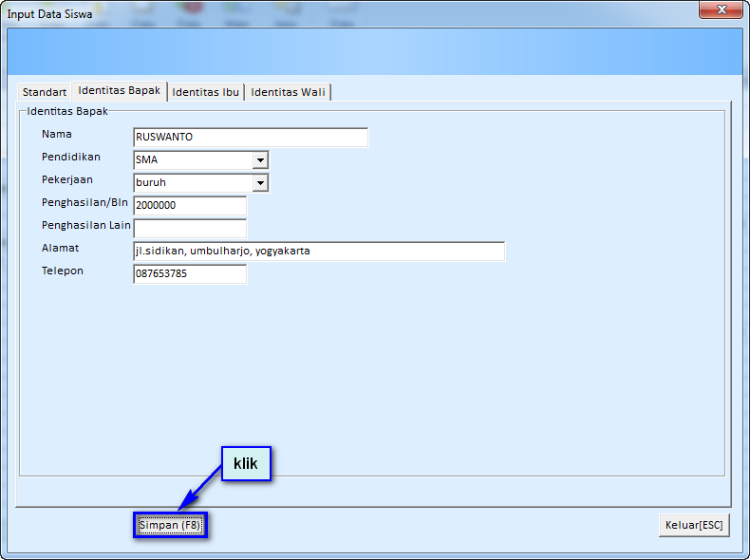Focus the Penghasilan/Bln field showing 2000000
Viewport: 750px width, 560px height.
pyautogui.click(x=190, y=206)
